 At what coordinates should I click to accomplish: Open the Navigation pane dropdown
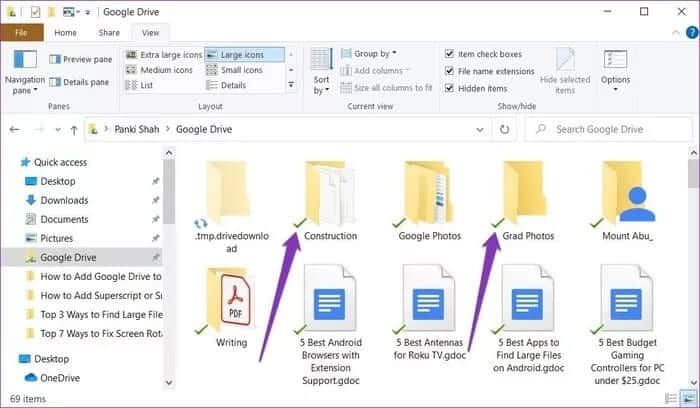point(25,72)
